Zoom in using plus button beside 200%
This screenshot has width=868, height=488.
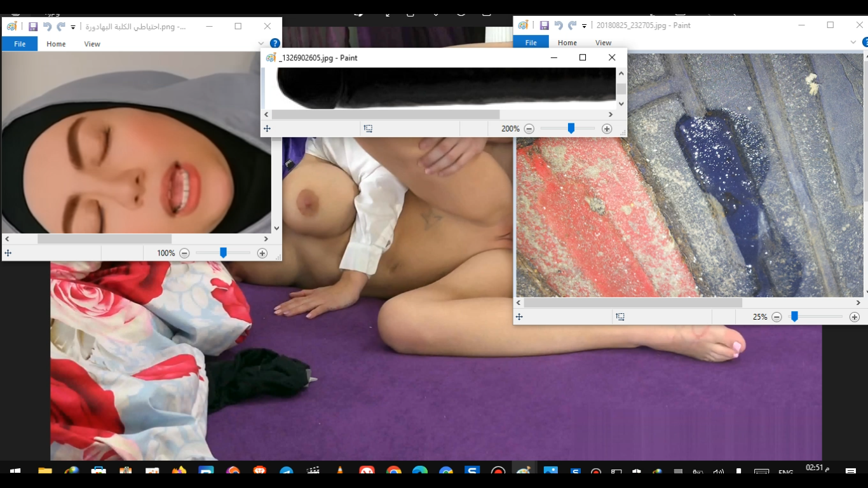point(607,129)
